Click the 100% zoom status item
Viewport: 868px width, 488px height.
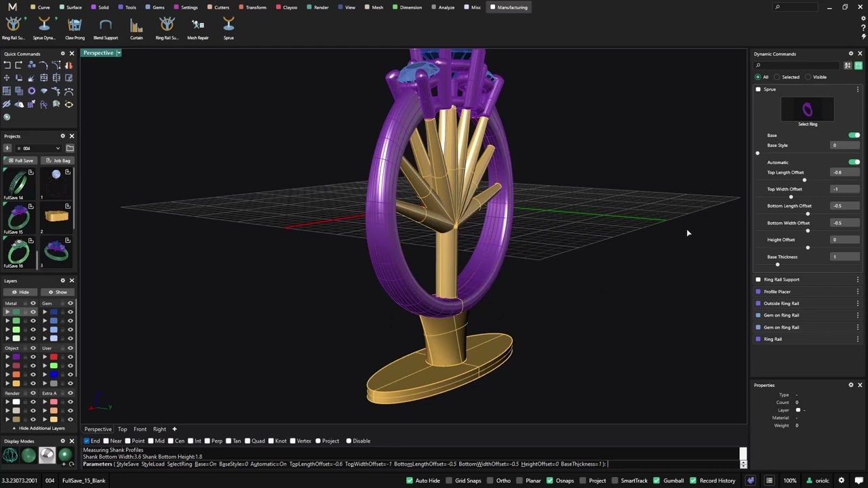(x=789, y=481)
